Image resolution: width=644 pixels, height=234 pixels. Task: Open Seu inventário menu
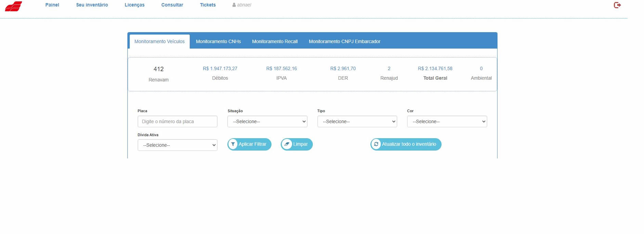(x=92, y=5)
